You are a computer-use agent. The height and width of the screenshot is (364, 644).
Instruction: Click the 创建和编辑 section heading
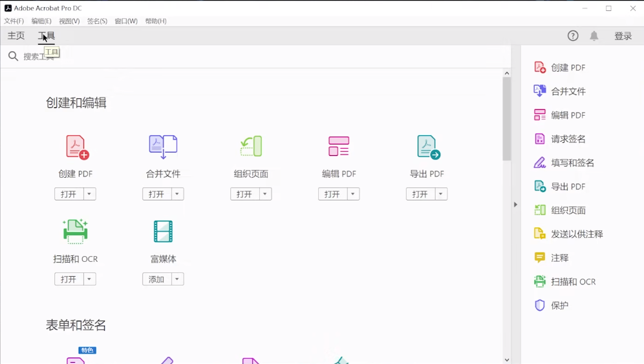coord(76,103)
